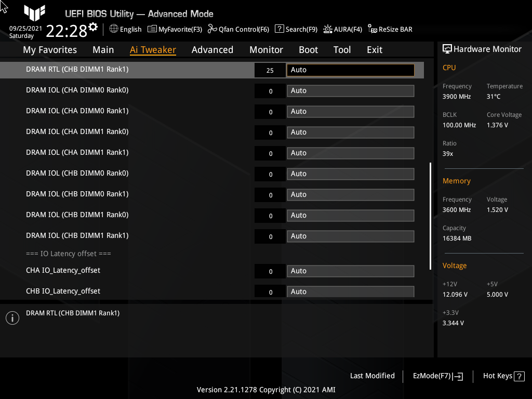The height and width of the screenshot is (399, 532).
Task: Select DRAM IOL (CHB DIMM1 Rank1) label
Action: 77,235
